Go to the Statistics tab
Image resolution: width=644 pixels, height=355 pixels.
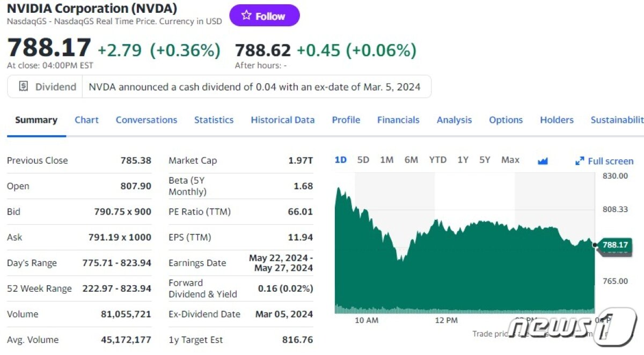214,120
